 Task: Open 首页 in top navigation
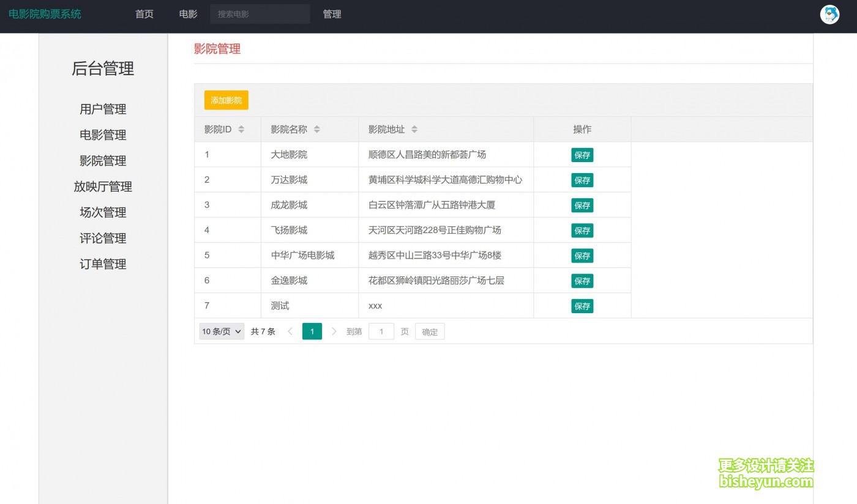coord(144,14)
